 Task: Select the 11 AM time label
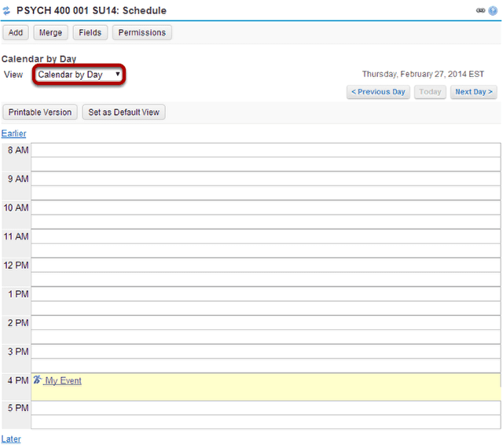[16, 237]
